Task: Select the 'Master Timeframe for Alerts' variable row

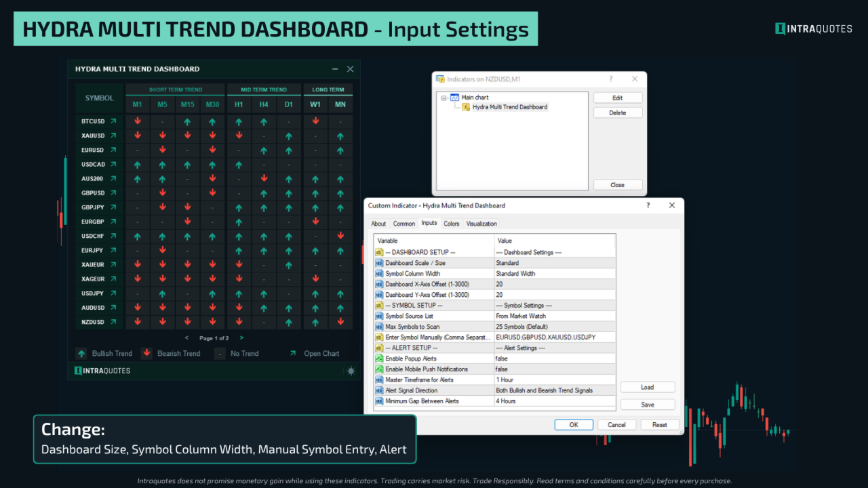Action: 434,380
